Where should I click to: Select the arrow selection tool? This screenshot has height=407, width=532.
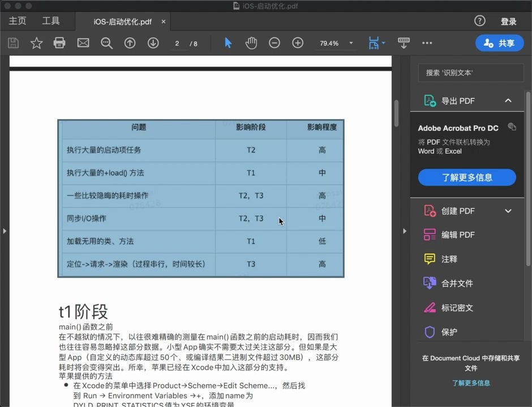click(x=228, y=42)
